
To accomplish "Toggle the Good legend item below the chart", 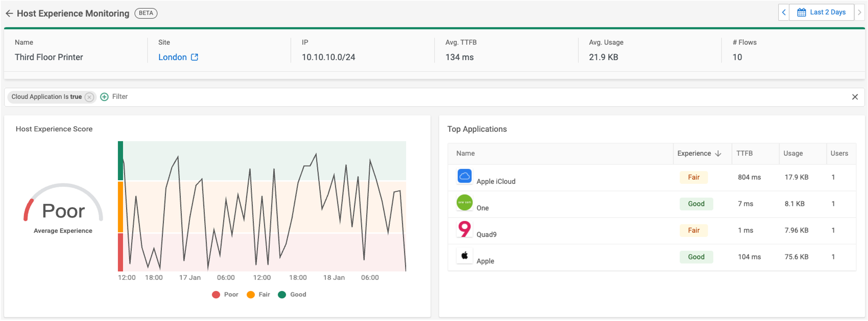I will click(x=292, y=294).
